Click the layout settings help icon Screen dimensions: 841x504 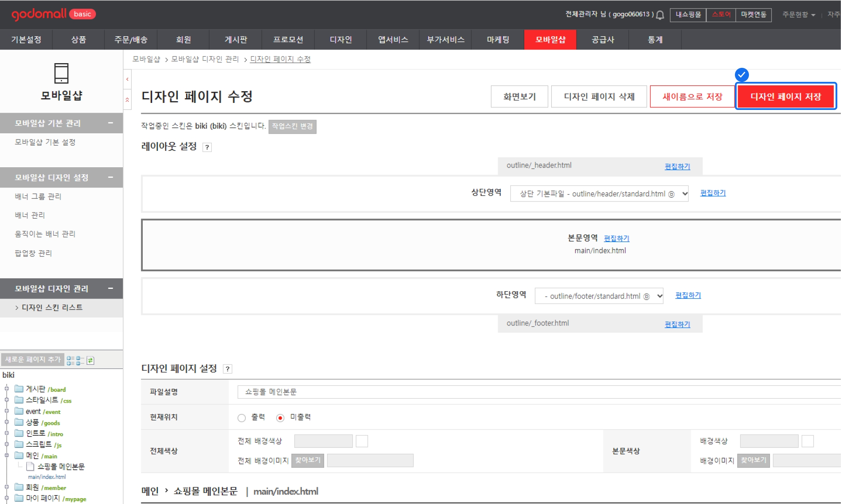pyautogui.click(x=207, y=147)
